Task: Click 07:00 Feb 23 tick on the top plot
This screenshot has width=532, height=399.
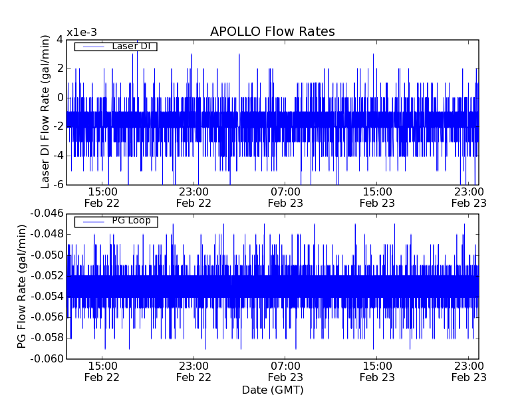Action: click(285, 197)
